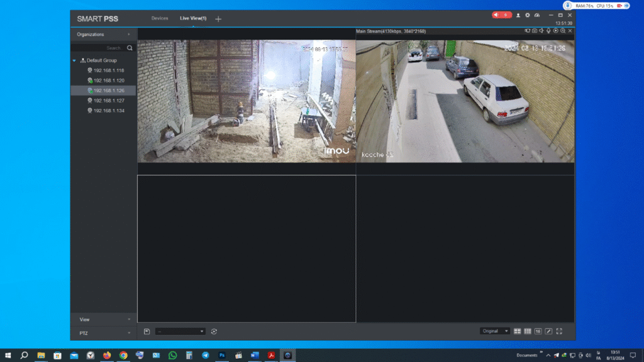This screenshot has width=644, height=362.
Task: Open File Explorer from the taskbar
Action: point(41,356)
